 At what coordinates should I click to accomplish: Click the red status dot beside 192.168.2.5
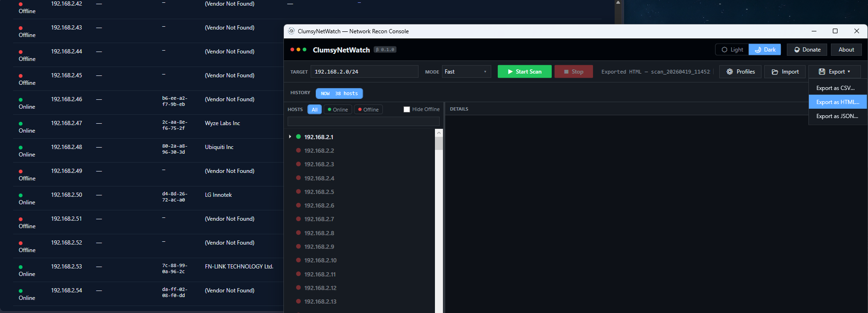pos(298,192)
